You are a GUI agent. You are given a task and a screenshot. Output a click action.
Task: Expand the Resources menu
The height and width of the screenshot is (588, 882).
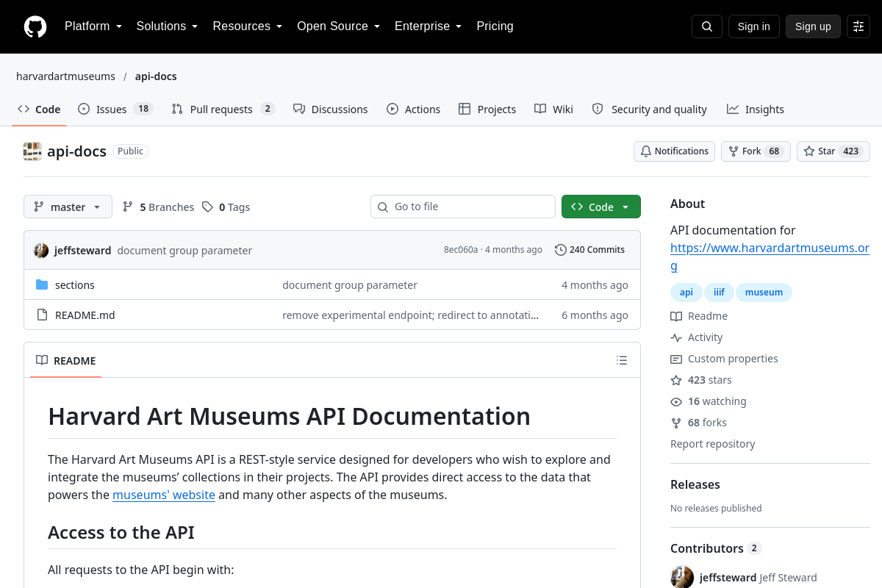coord(248,26)
